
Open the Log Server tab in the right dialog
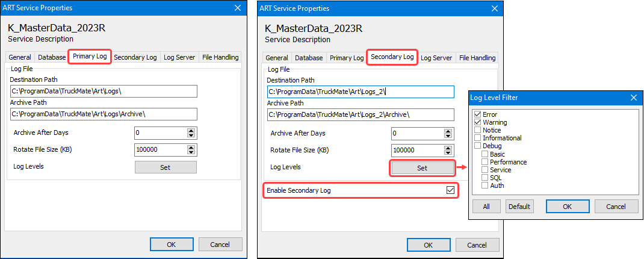pos(436,58)
